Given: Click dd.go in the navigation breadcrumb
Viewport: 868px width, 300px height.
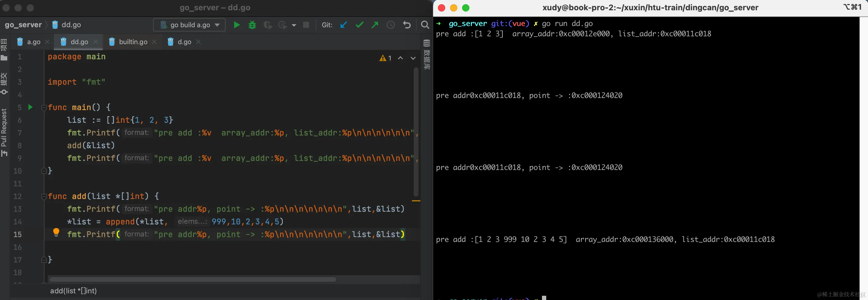Looking at the screenshot, I should (x=67, y=25).
